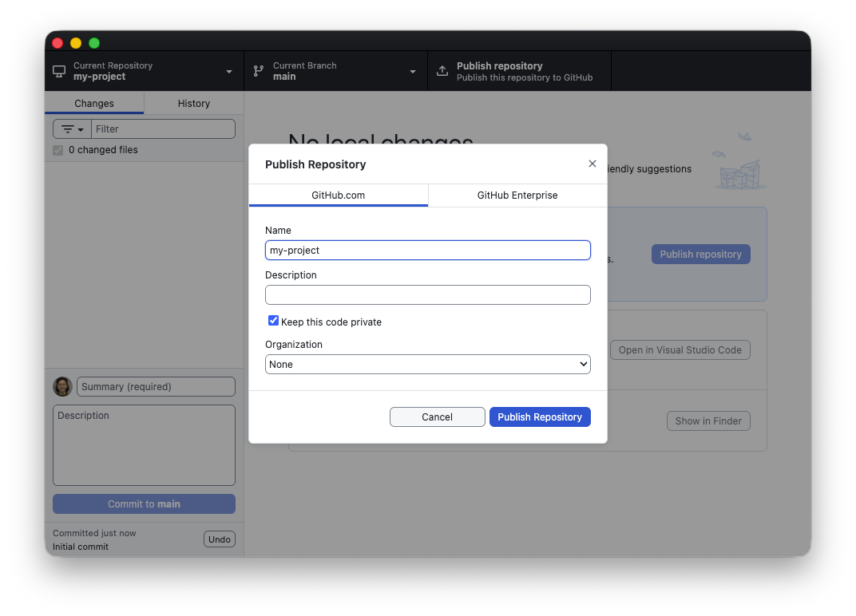Viewport: 856px width, 616px height.
Task: Switch to the History tab
Action: click(193, 104)
